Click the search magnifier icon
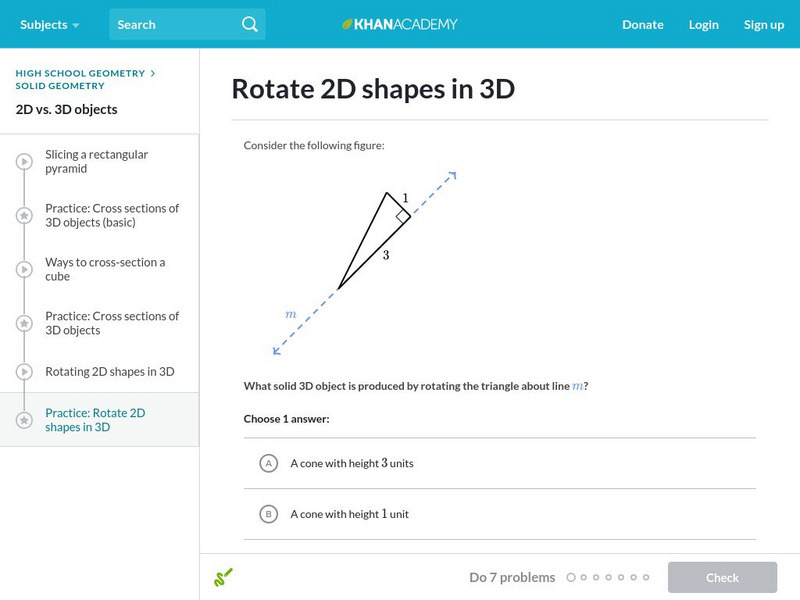The height and width of the screenshot is (600, 800). (x=249, y=24)
